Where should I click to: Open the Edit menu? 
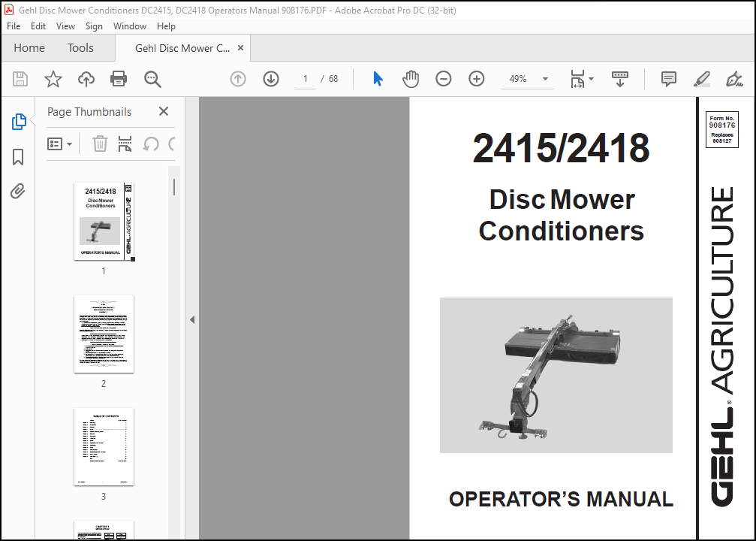(38, 26)
